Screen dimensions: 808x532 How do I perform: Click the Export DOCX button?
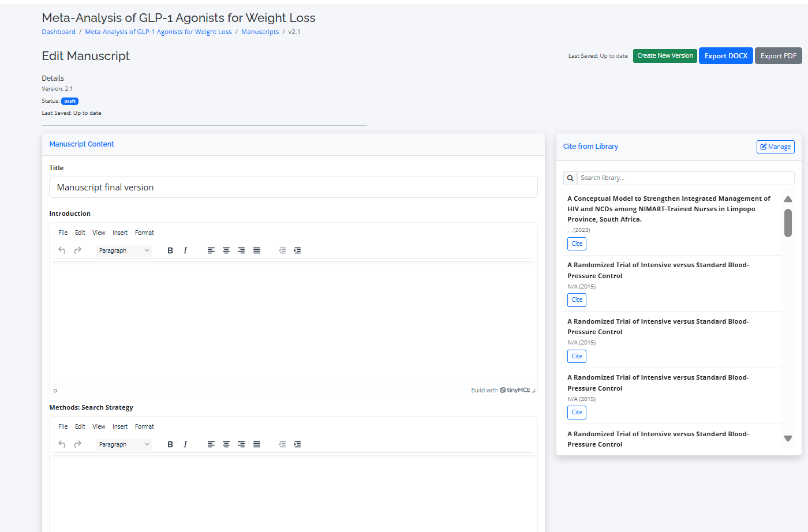(x=725, y=56)
